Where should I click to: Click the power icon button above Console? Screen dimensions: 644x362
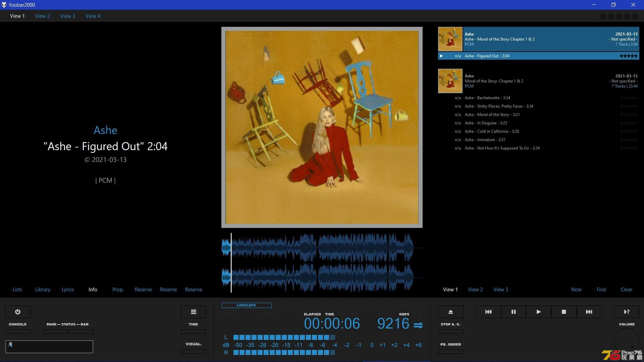tap(18, 312)
